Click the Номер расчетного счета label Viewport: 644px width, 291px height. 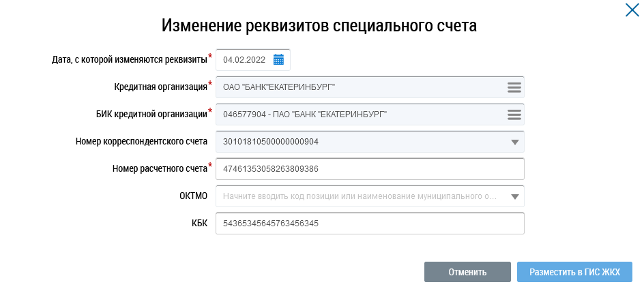pyautogui.click(x=160, y=169)
